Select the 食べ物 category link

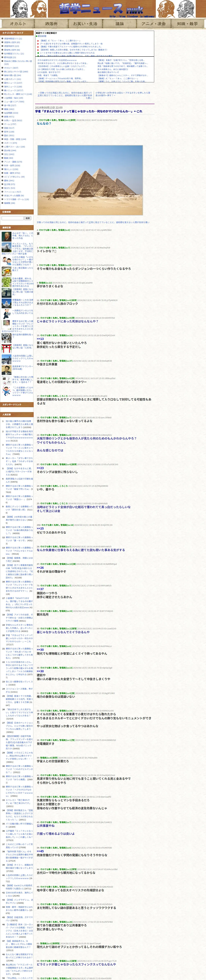10,105
